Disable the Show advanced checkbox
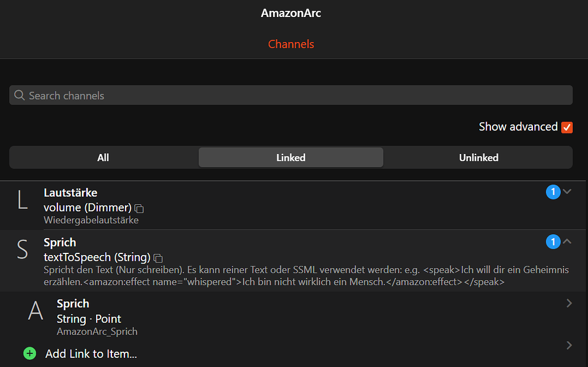This screenshot has height=367, width=588. 566,127
